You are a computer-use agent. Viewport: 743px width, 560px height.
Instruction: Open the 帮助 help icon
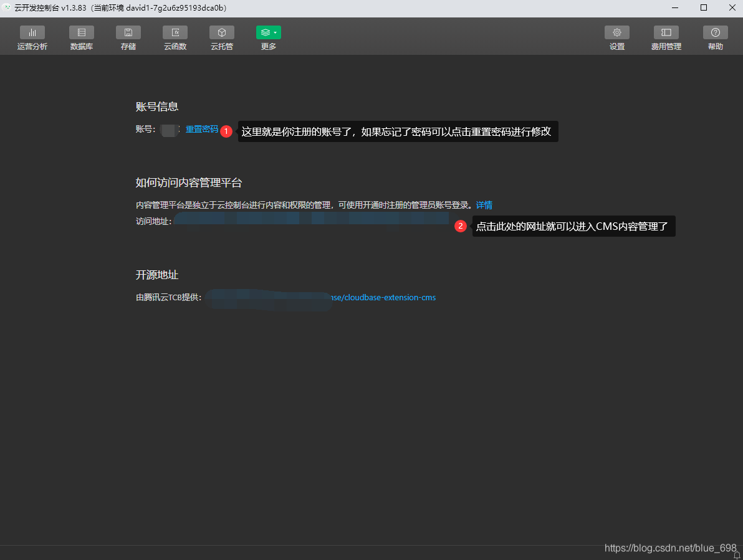click(x=716, y=38)
